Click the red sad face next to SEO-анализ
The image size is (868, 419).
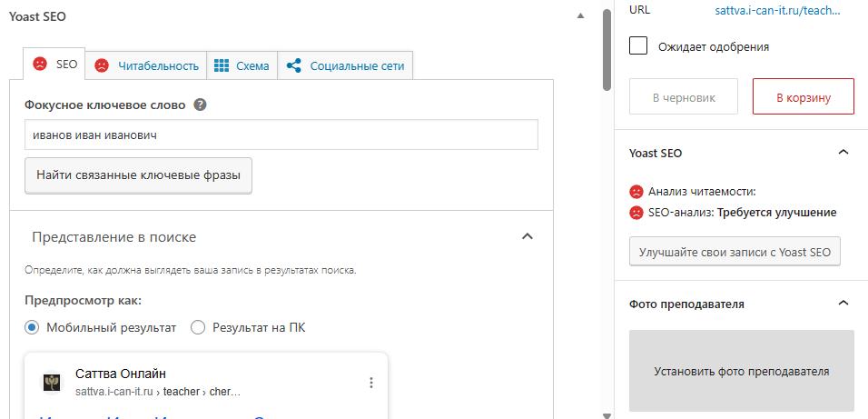pos(636,213)
